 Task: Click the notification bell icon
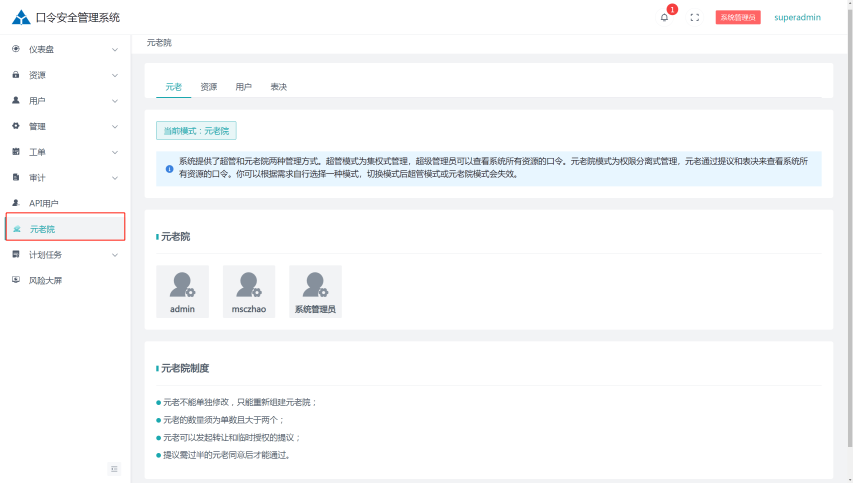(x=664, y=17)
